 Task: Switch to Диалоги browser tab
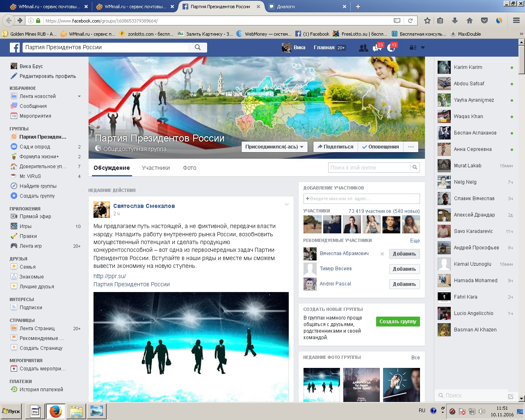coord(308,7)
